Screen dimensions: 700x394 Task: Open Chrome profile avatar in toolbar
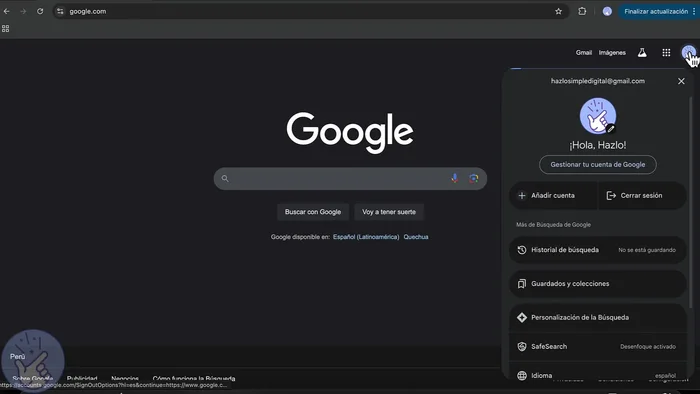607,11
